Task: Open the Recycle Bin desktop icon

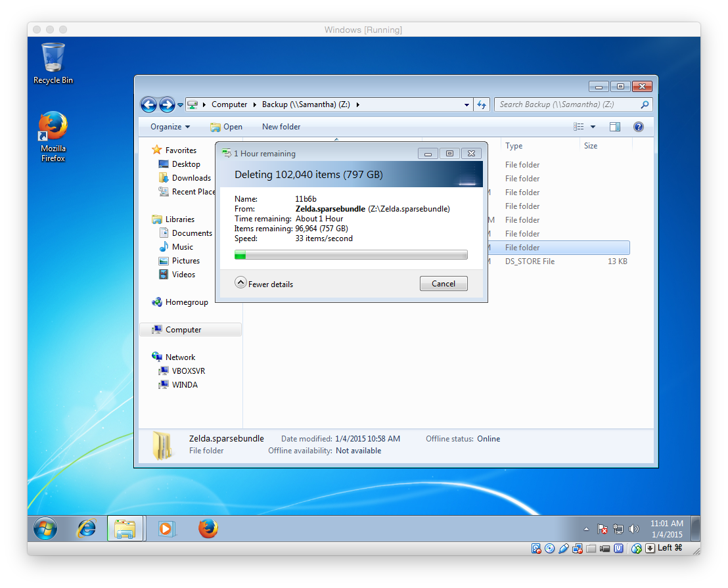Action: (53, 64)
